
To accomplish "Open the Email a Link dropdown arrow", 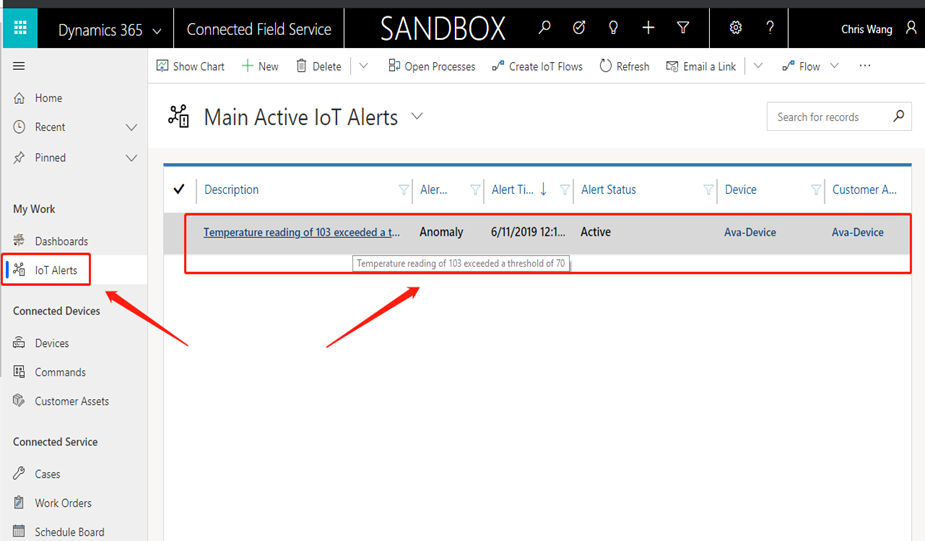I will click(x=758, y=66).
